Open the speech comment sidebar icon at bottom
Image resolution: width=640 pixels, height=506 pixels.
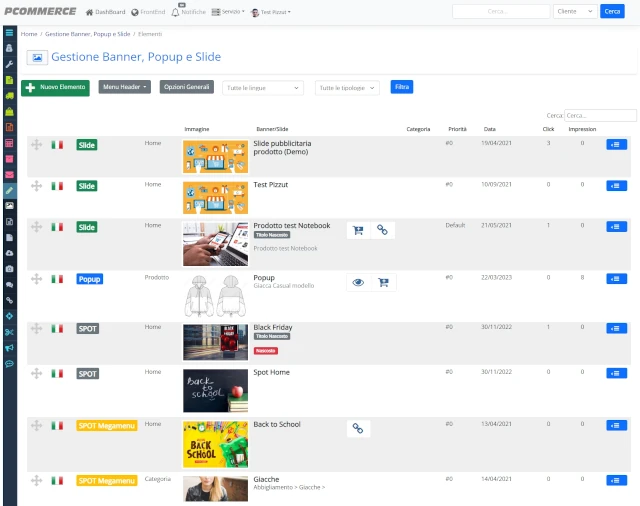(x=9, y=363)
